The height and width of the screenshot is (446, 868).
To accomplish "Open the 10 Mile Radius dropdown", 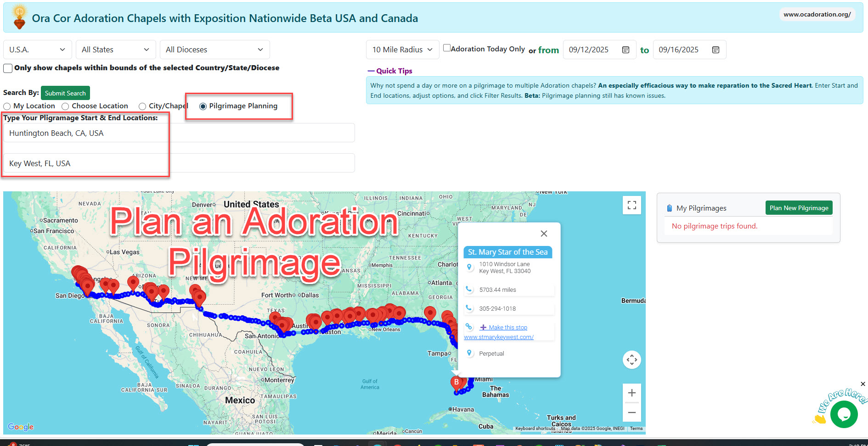I will pyautogui.click(x=402, y=50).
